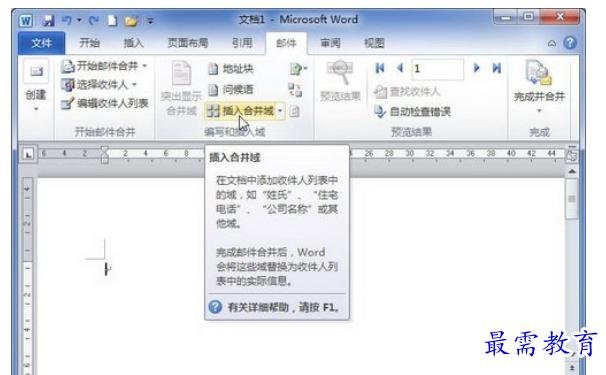
Task: Click the Update Labels icon
Action: tap(294, 112)
